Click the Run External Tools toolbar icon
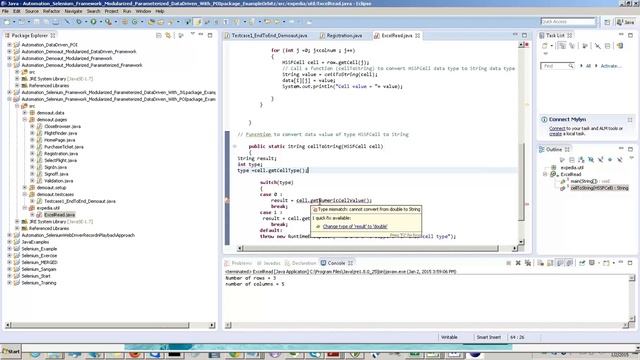The width and height of the screenshot is (640, 360). (108, 22)
